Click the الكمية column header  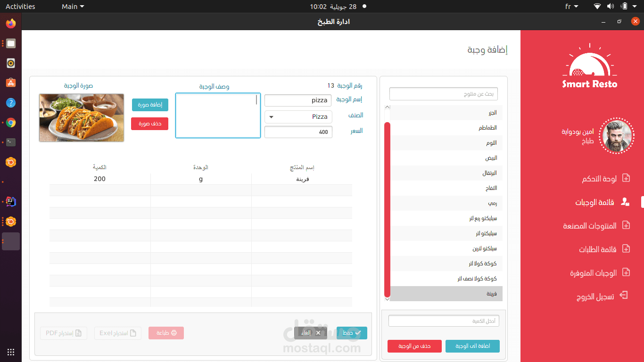click(99, 167)
